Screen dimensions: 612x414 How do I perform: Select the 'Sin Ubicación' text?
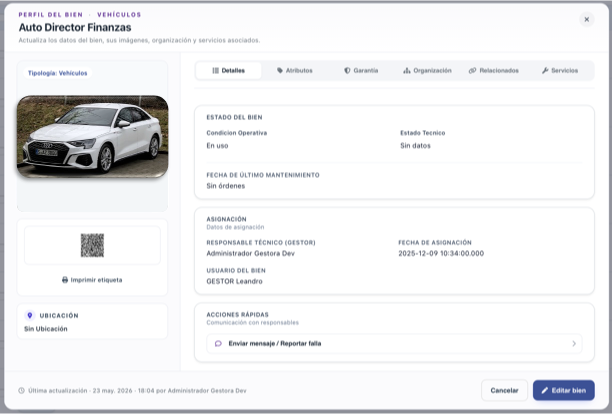(x=46, y=329)
